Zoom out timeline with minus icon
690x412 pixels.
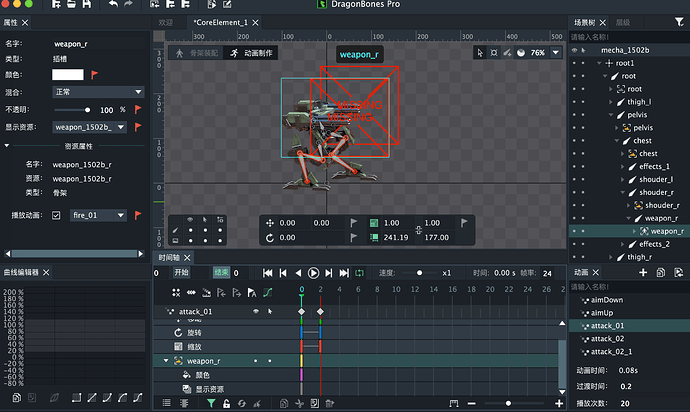point(471,403)
